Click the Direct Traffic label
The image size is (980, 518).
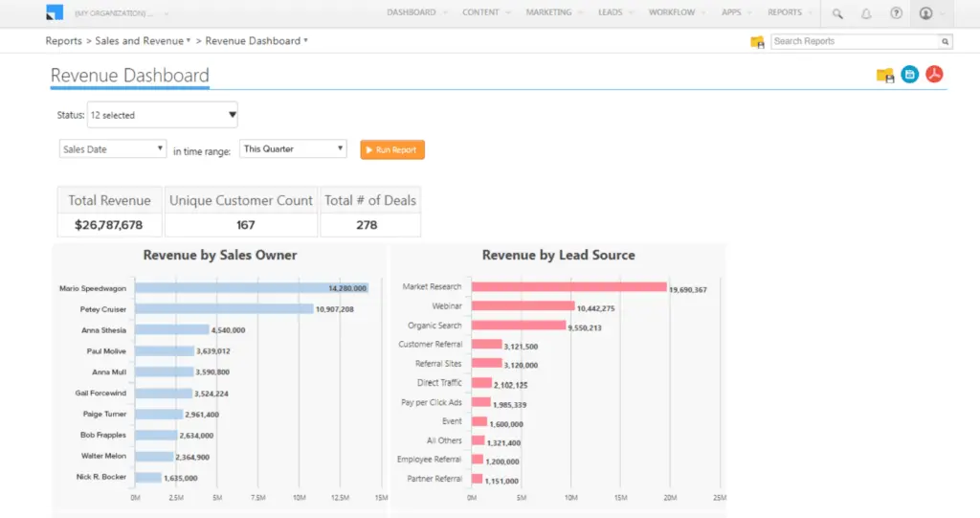pyautogui.click(x=439, y=383)
